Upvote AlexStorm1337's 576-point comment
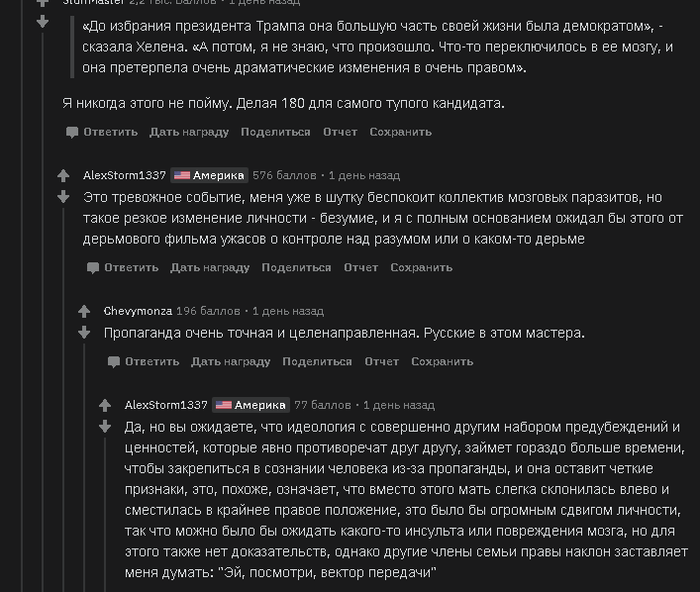Image resolution: width=700 pixels, height=592 pixels. (63, 175)
